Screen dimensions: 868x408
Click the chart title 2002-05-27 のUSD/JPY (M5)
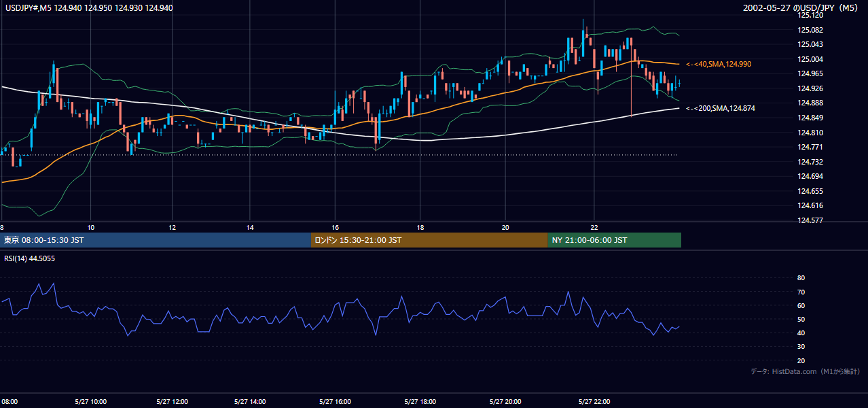click(802, 8)
